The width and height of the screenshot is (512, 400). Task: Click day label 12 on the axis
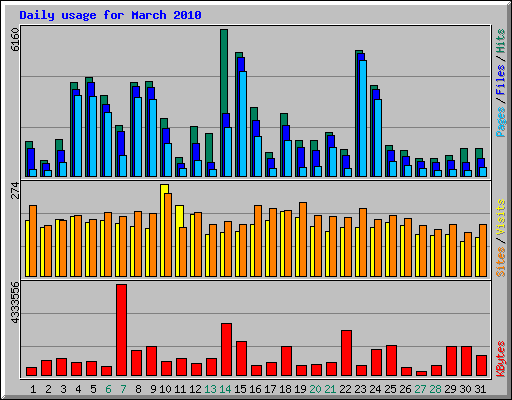coord(195,389)
